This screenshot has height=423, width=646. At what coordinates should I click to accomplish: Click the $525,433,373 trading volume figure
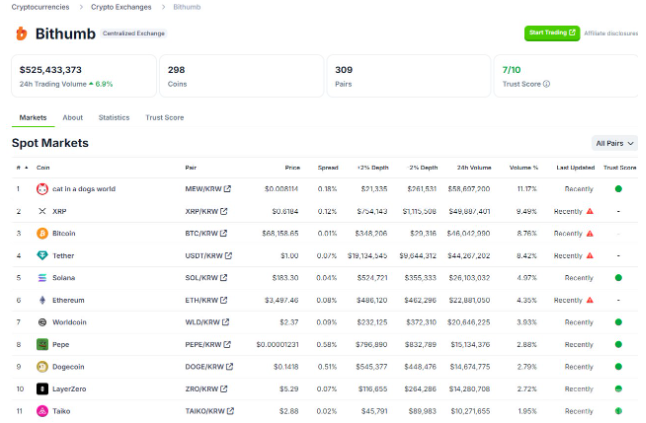[50, 70]
